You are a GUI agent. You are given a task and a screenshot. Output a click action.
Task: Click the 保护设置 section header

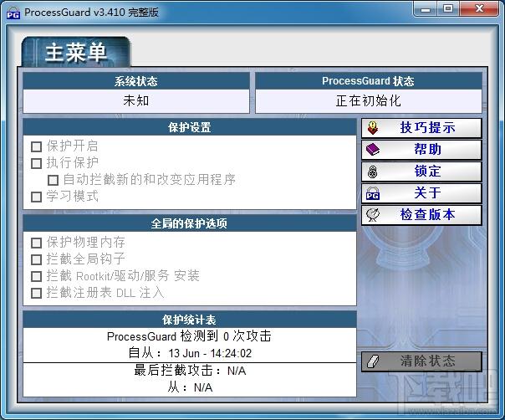190,127
